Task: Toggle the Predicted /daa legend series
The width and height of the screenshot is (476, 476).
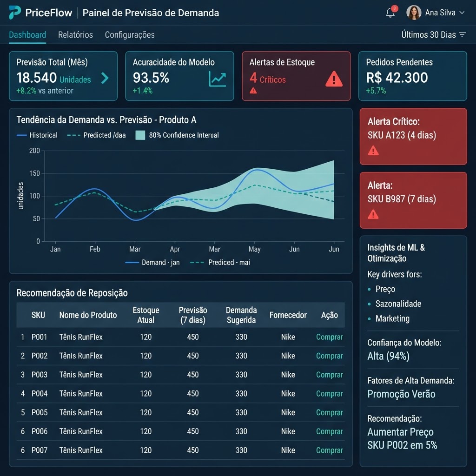Action: click(96, 135)
